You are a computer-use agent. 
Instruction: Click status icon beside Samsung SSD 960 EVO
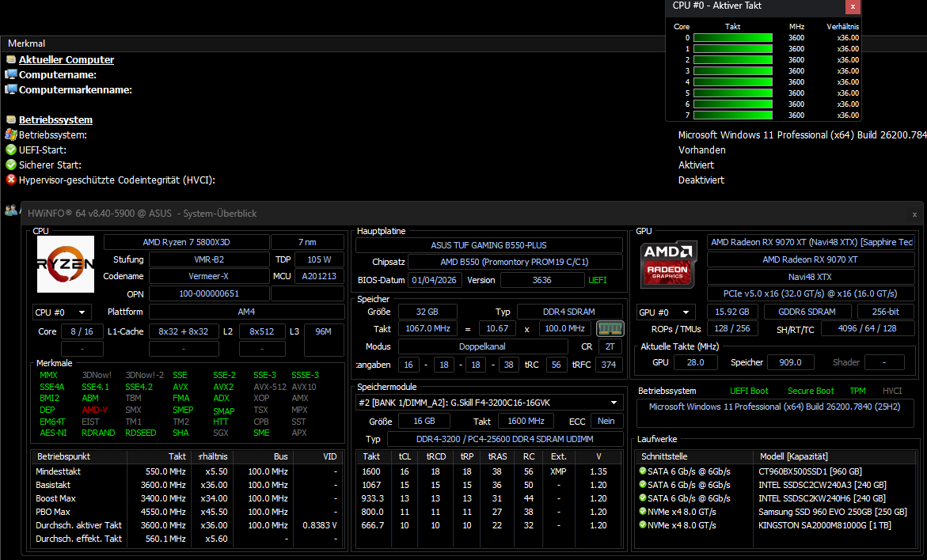[643, 512]
